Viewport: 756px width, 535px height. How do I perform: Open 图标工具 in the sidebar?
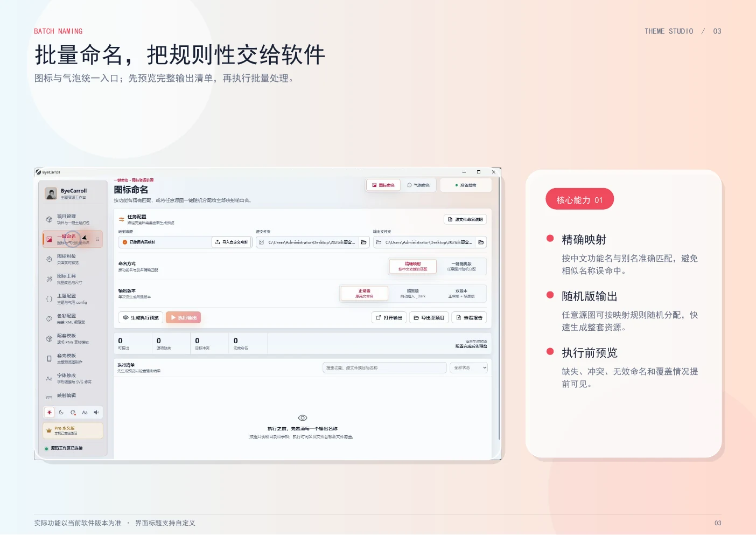73,279
